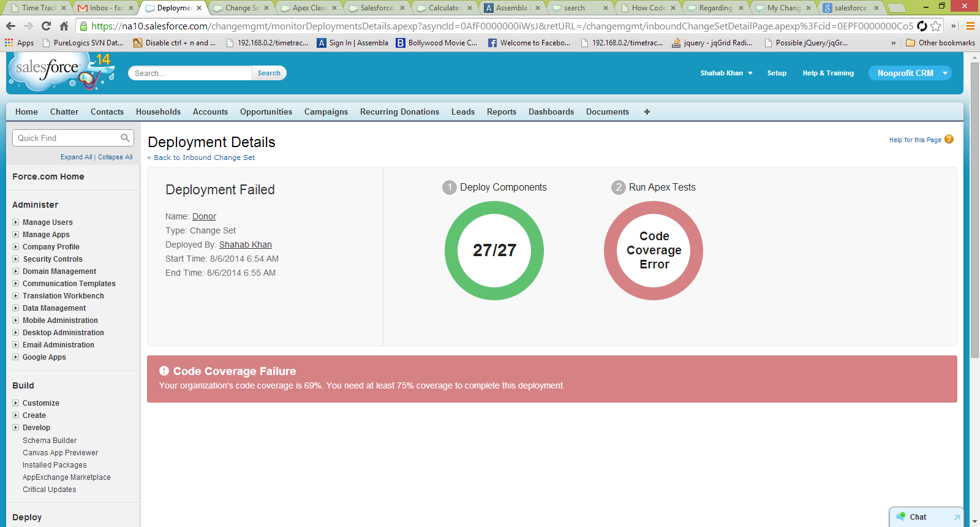Click the Chat pop-out arrow icon
Viewport: 980px width, 527px height.
click(x=957, y=517)
